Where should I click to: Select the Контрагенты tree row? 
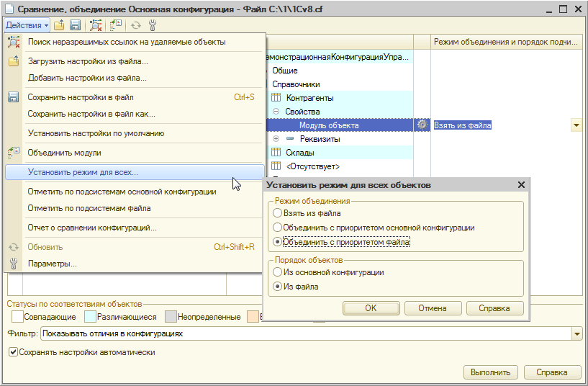pos(340,98)
